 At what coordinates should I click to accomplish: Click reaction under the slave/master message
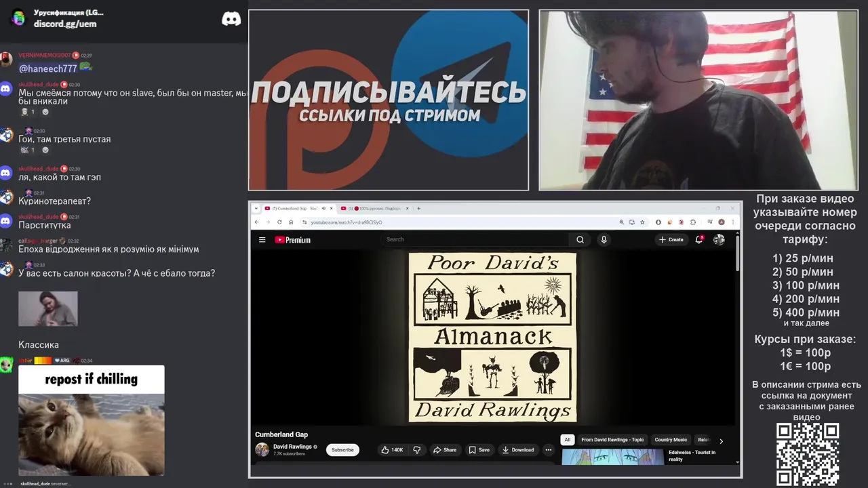[27, 112]
